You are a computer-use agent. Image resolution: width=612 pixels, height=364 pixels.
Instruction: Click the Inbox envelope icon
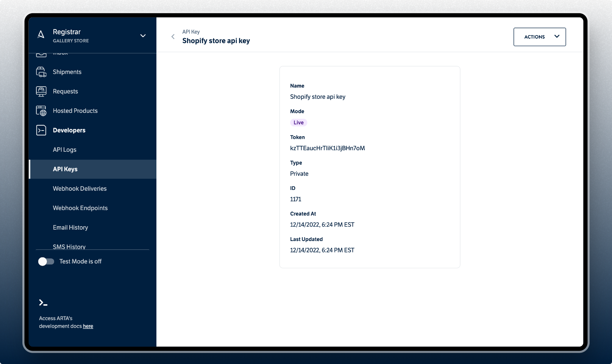pyautogui.click(x=42, y=53)
